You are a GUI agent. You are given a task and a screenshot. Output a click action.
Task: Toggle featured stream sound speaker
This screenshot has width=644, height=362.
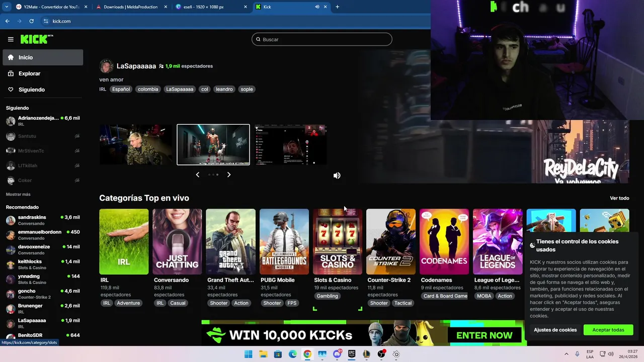[x=337, y=175]
